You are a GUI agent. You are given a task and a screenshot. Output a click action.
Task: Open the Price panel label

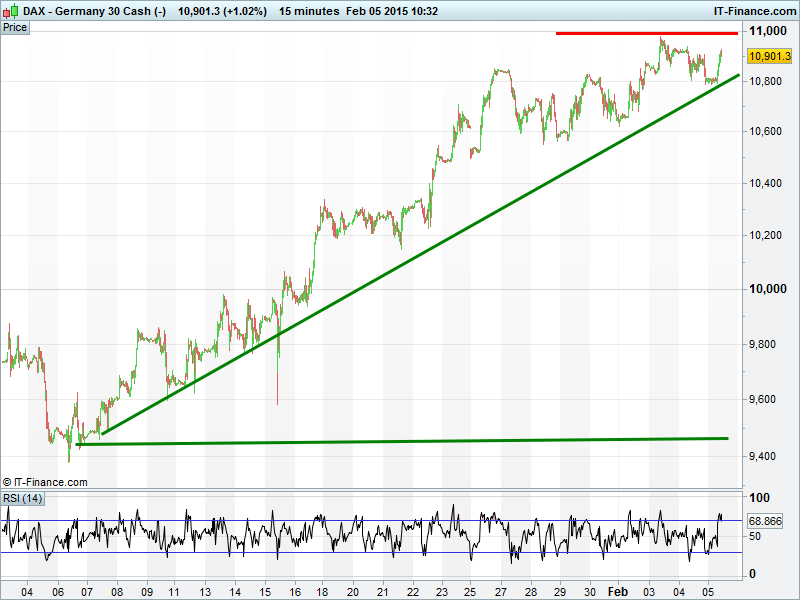click(15, 27)
